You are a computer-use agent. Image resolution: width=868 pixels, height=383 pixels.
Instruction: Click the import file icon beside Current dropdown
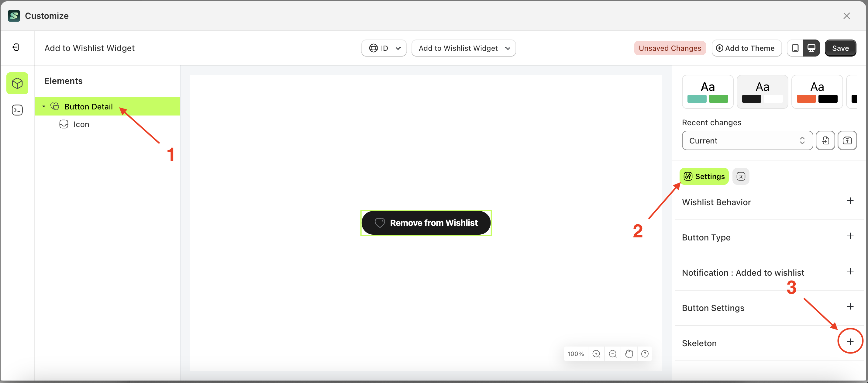825,140
